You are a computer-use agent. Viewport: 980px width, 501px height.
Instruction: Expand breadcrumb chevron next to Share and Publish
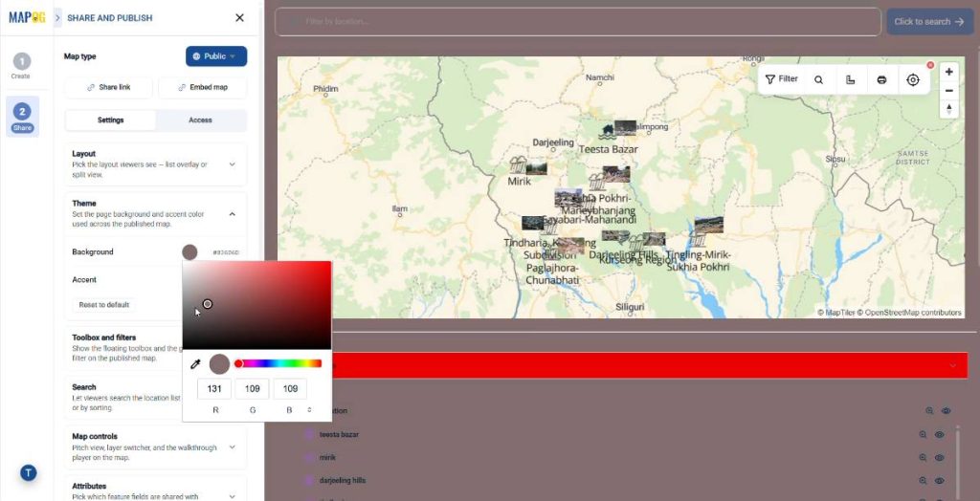point(57,18)
